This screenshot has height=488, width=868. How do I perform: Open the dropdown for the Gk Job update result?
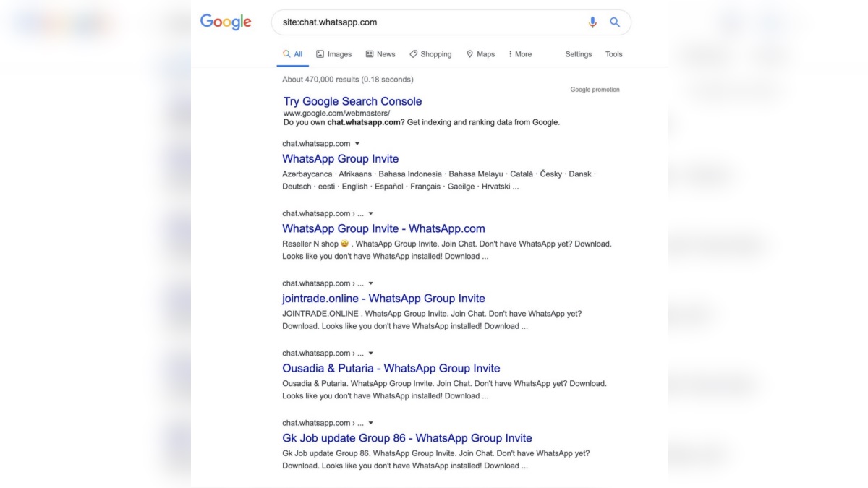[x=370, y=423]
